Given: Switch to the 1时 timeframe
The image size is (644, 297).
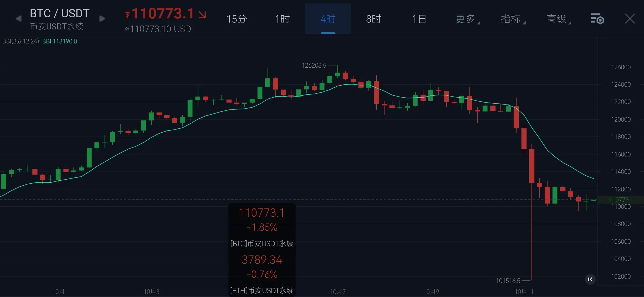Looking at the screenshot, I should (282, 19).
